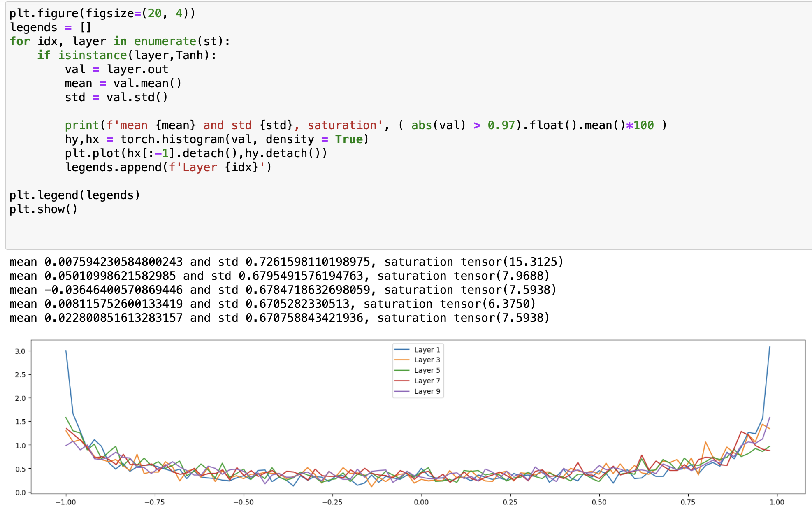Click the orange Layer 3 legend line swatch
The height and width of the screenshot is (511, 812).
click(x=402, y=360)
